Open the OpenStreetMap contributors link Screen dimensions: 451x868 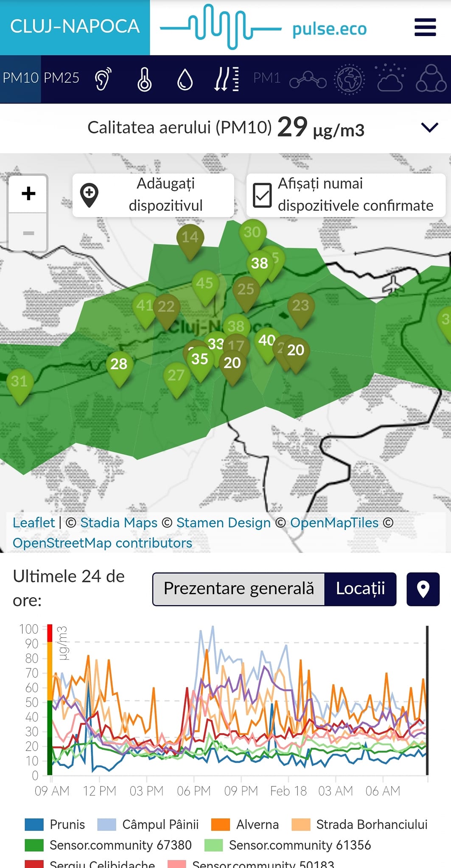point(102,543)
